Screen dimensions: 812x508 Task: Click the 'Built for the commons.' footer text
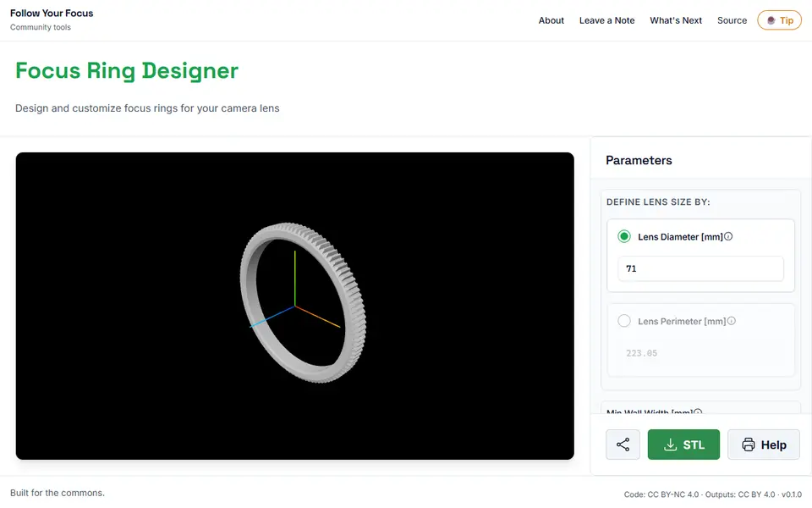58,493
